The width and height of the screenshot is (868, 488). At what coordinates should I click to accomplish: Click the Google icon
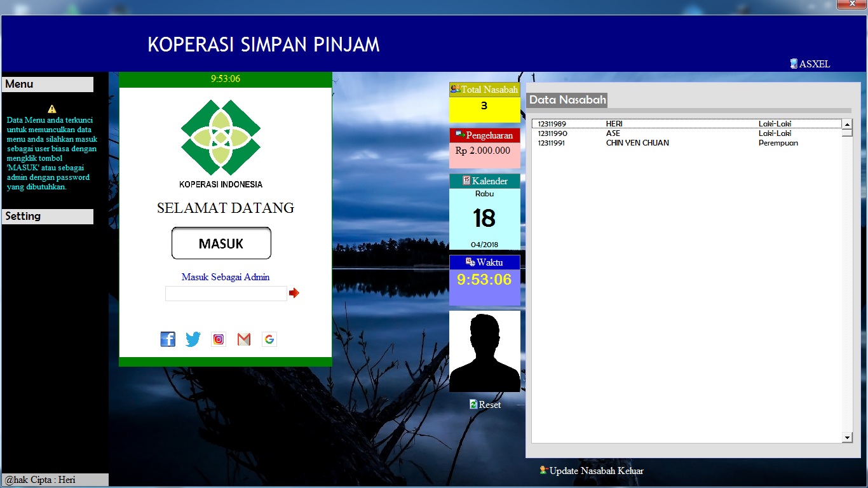point(269,339)
